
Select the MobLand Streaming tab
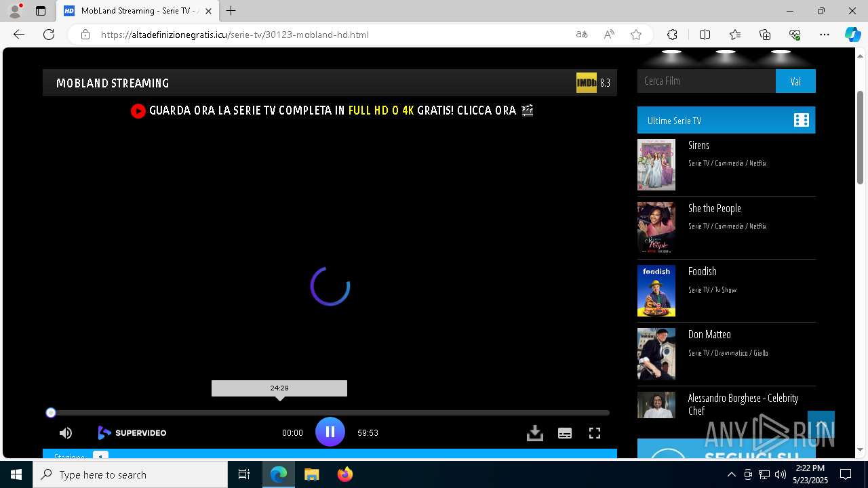click(x=138, y=11)
